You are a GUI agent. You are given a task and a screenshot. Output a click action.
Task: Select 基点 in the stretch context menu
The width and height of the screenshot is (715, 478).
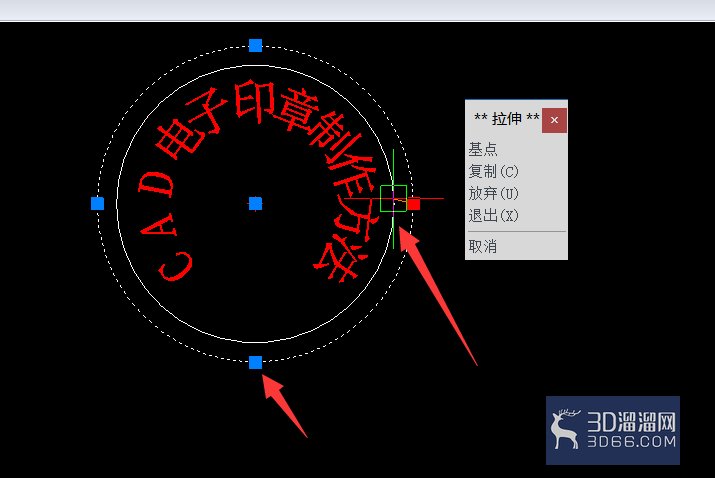pos(482,149)
